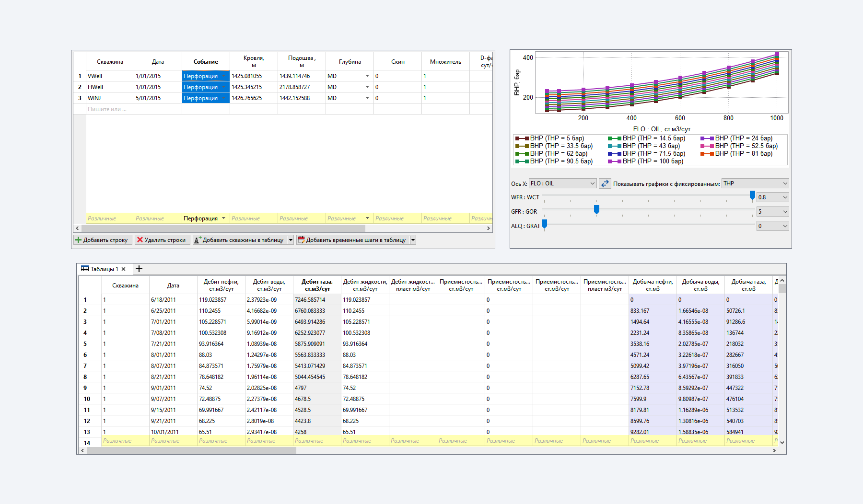The height and width of the screenshot is (504, 863).
Task: Click BHP (THP = 24 бар) legend entry
Action: coord(736,138)
